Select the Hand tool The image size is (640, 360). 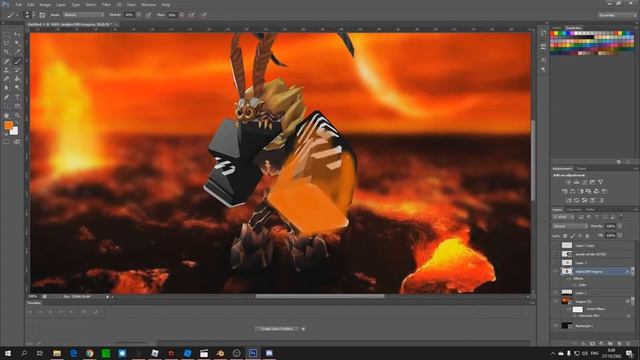coord(7,116)
